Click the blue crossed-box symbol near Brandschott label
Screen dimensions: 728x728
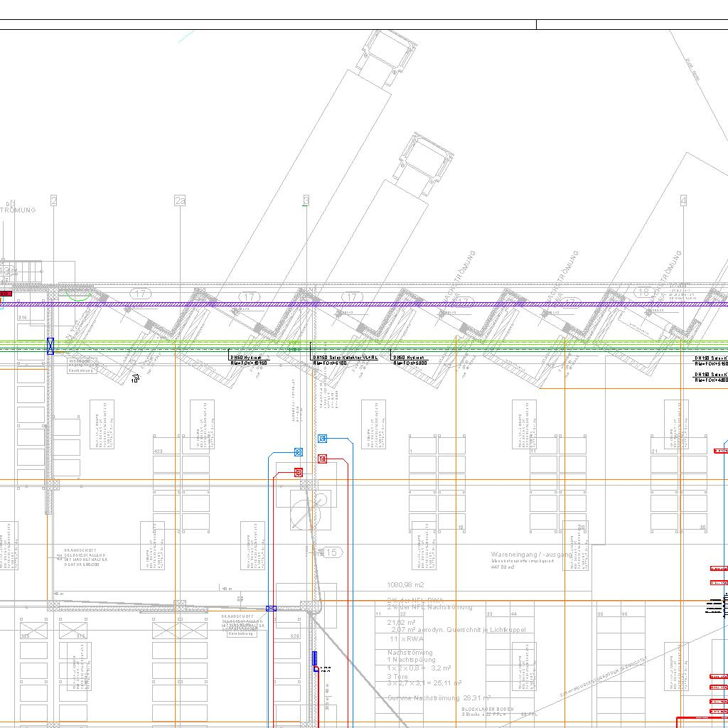(271, 609)
